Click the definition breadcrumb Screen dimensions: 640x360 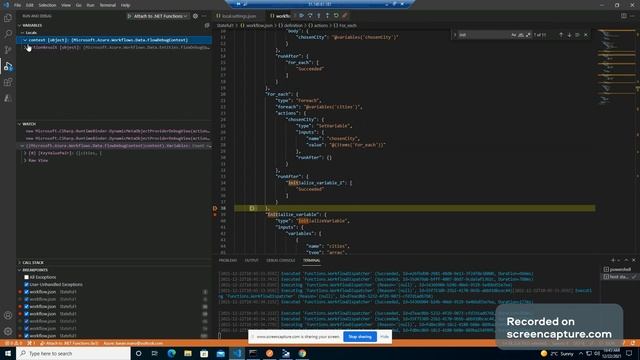(291, 25)
